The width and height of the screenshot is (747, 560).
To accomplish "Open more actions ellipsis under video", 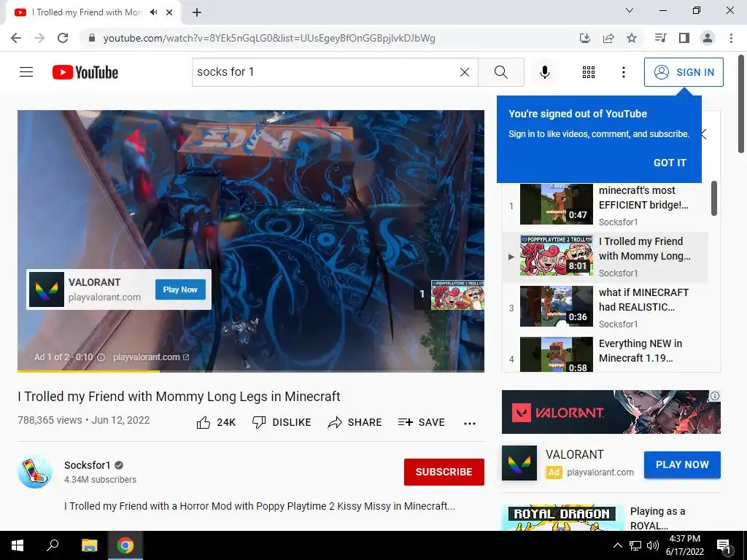I will [x=470, y=424].
